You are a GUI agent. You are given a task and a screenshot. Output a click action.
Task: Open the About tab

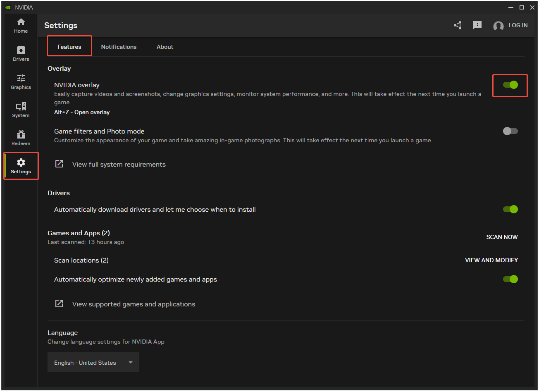pyautogui.click(x=165, y=47)
